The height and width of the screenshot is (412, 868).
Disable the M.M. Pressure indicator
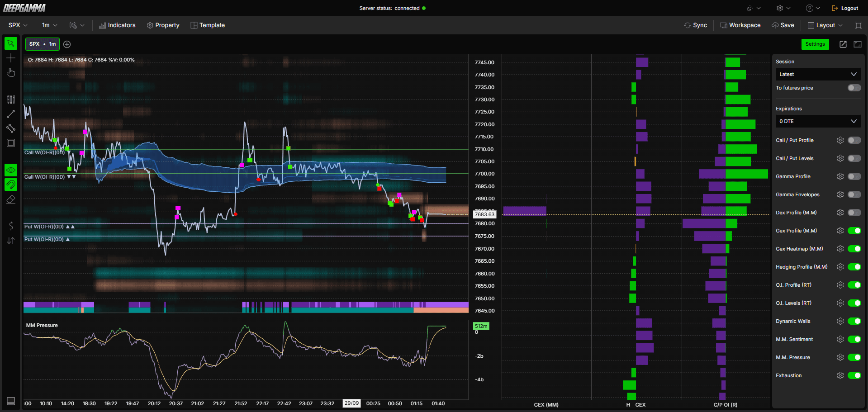pyautogui.click(x=854, y=357)
